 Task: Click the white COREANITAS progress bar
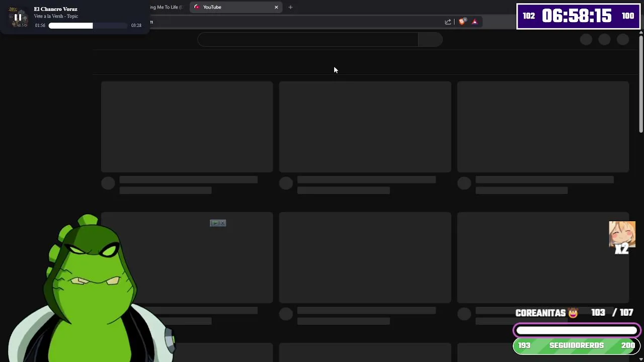coord(577,330)
